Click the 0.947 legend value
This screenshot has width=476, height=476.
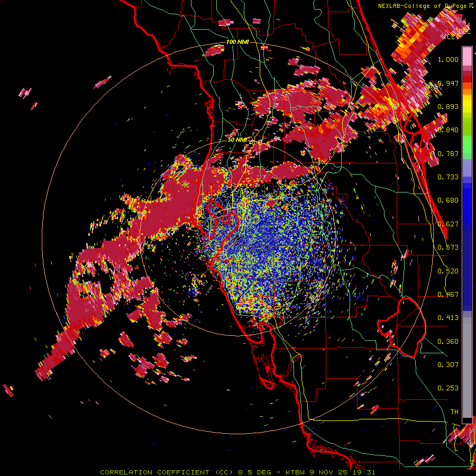click(x=448, y=83)
